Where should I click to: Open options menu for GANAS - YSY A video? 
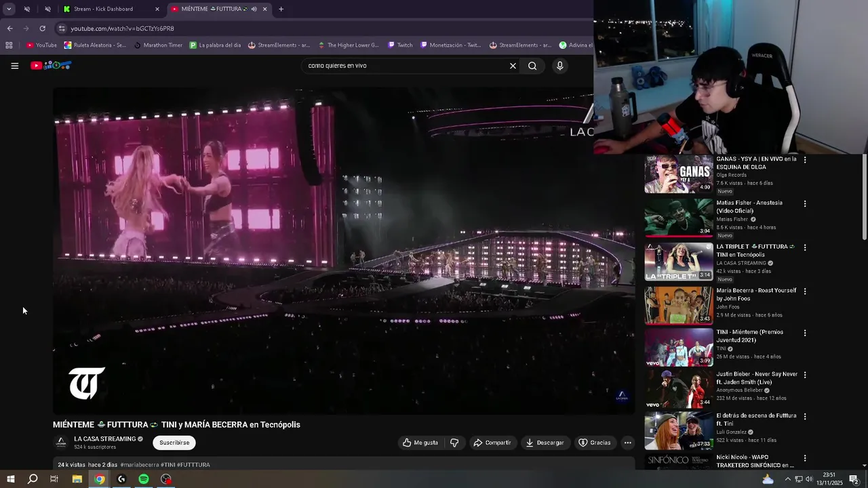(x=805, y=160)
